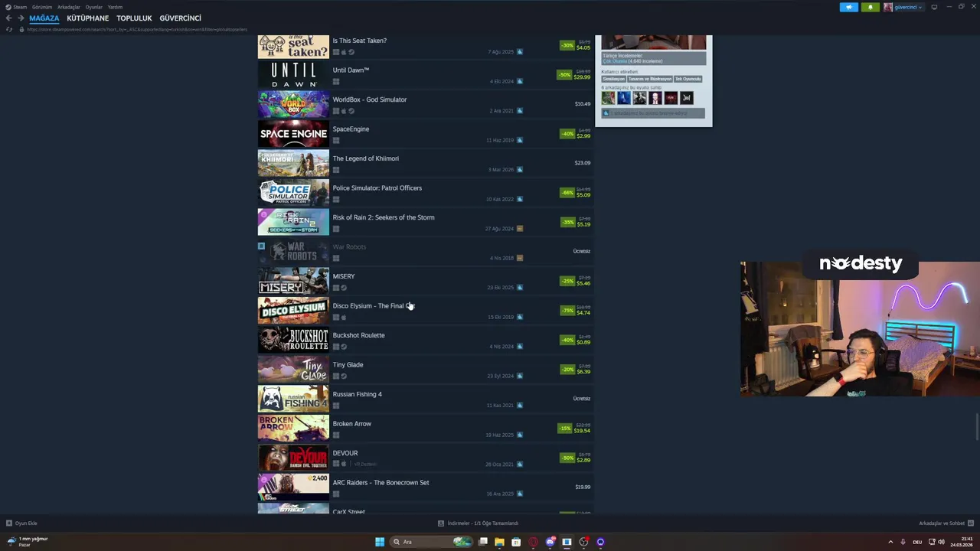Click the Until Dawn -50% discount price
This screenshot has width=980, height=551.
coord(574,75)
